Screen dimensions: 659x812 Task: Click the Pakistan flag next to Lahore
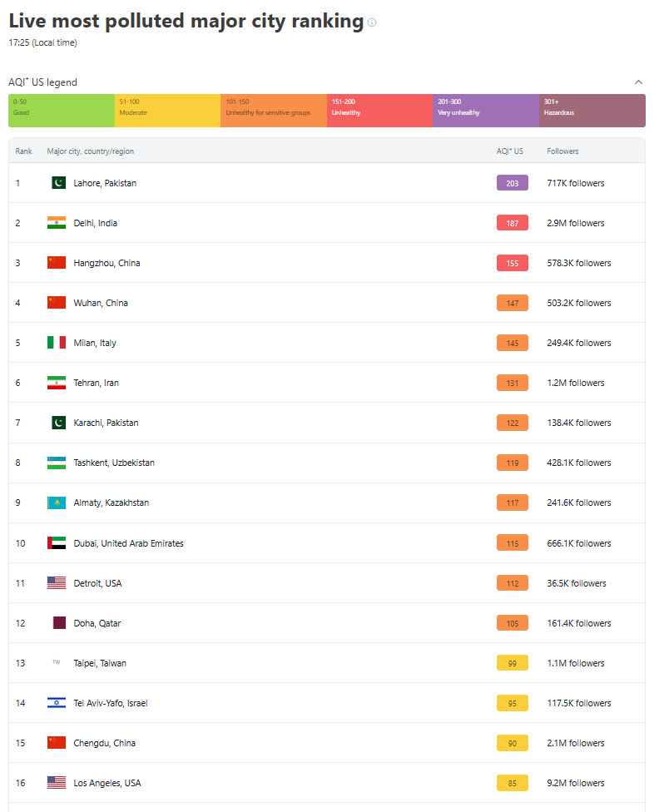(x=57, y=183)
